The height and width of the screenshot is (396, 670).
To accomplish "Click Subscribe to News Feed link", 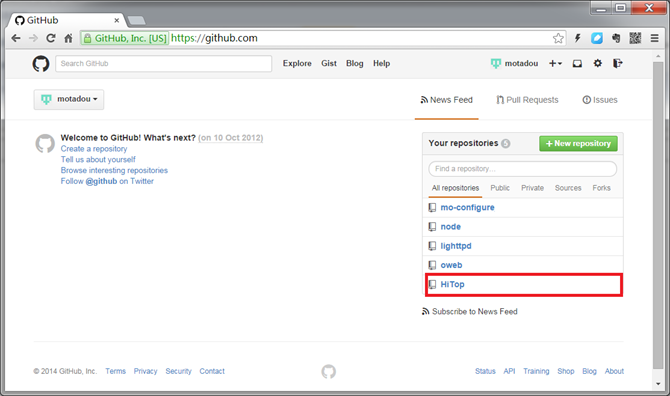I will 470,312.
